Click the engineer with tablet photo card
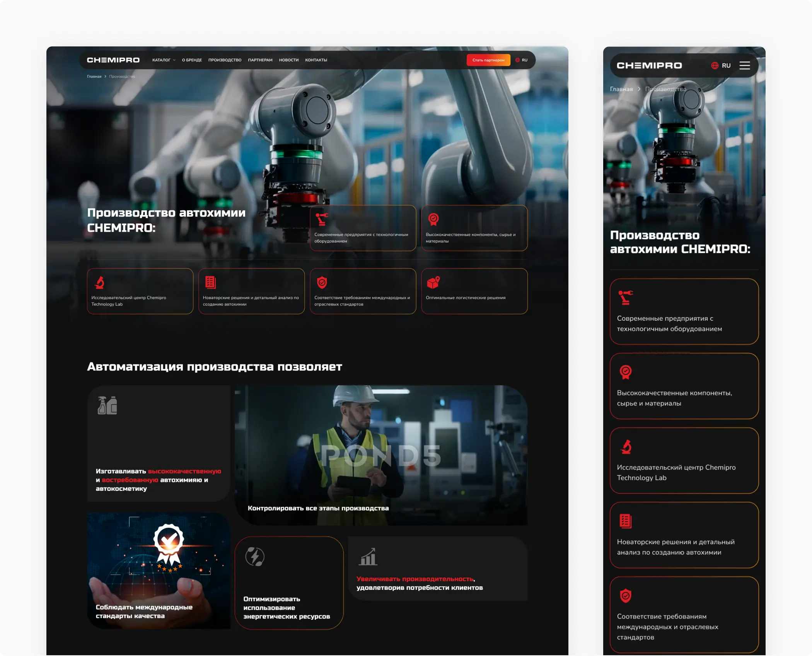 (380, 454)
